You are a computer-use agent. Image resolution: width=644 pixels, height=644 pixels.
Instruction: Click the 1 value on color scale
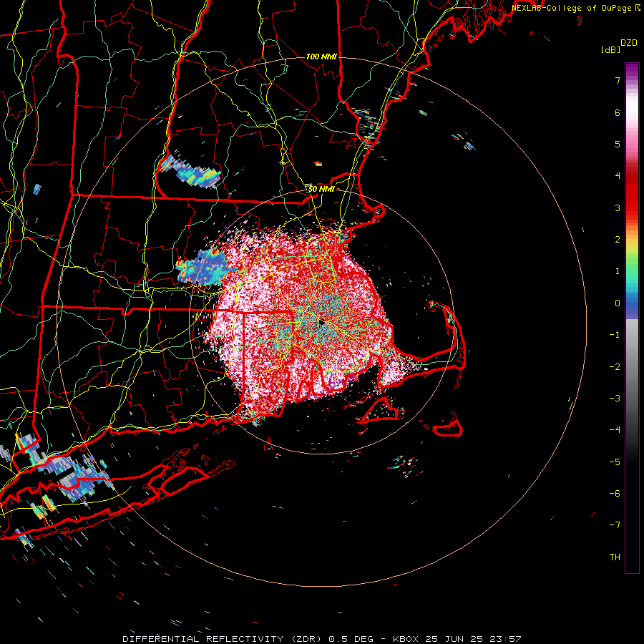point(618,270)
